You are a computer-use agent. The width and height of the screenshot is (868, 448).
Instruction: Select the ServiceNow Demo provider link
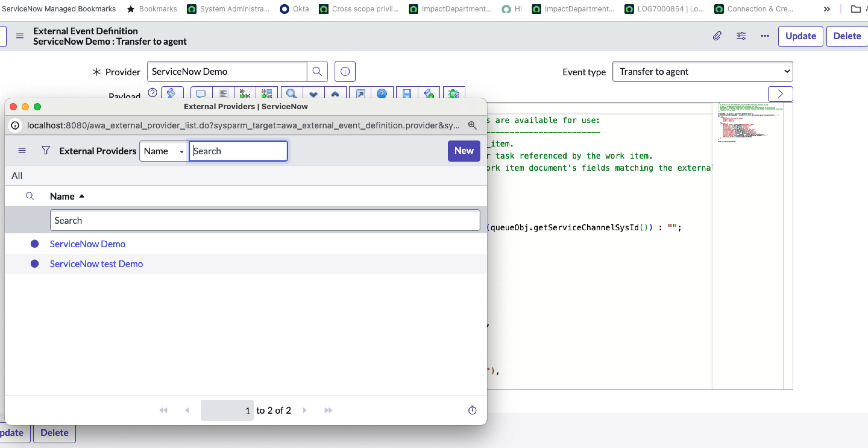pos(87,244)
